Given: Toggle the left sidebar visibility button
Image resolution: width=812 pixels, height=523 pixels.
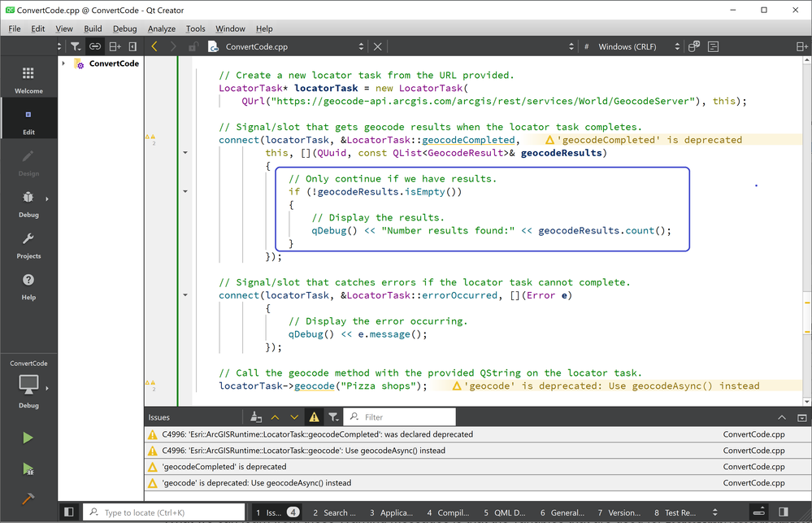Looking at the screenshot, I should (69, 512).
